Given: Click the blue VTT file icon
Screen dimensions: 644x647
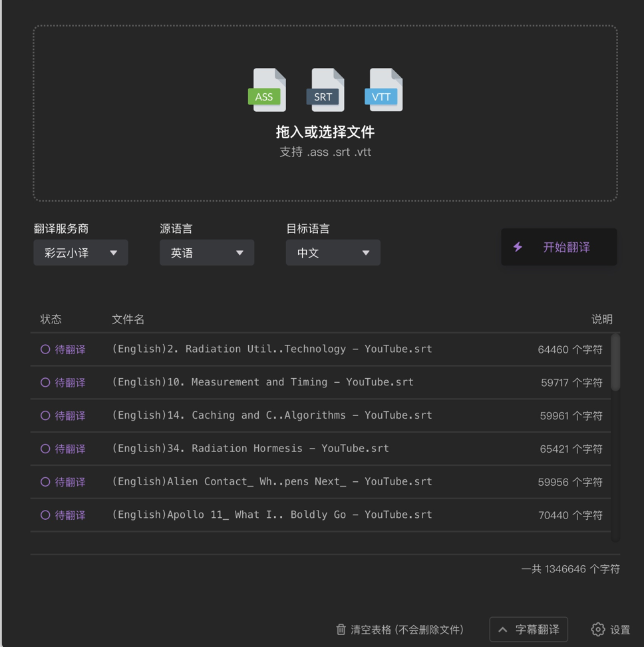Looking at the screenshot, I should [383, 91].
